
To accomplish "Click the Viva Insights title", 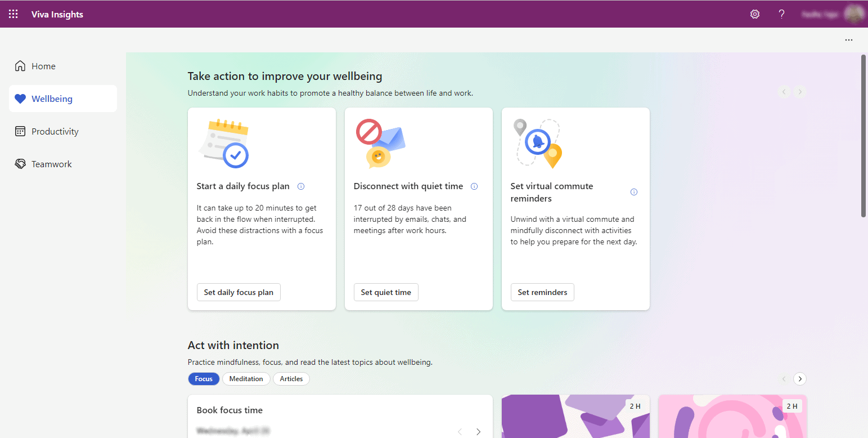I will (57, 14).
